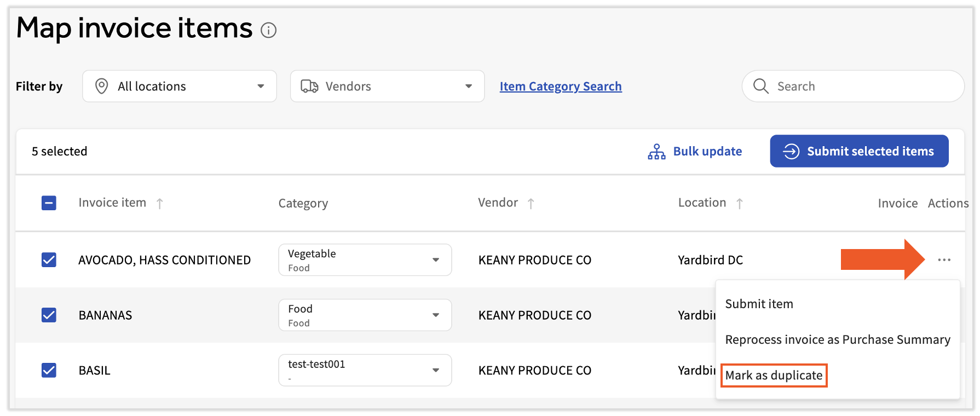Image resolution: width=980 pixels, height=416 pixels.
Task: Click the magnifying glass search icon
Action: pos(760,86)
